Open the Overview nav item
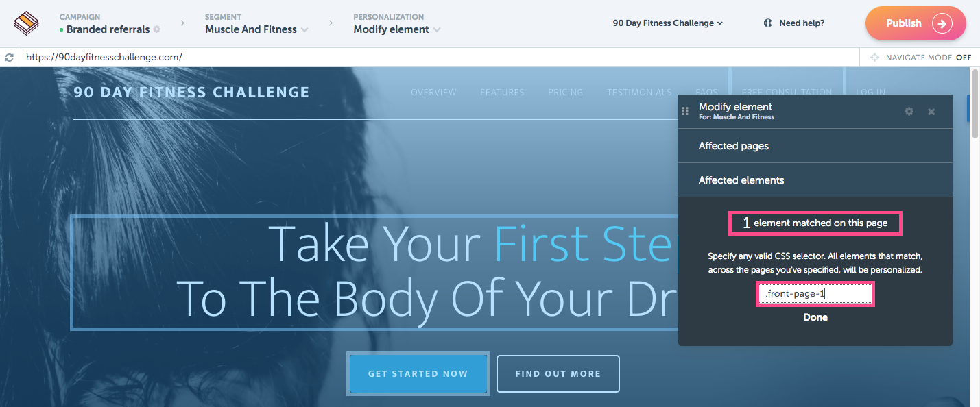980x407 pixels. (x=433, y=92)
